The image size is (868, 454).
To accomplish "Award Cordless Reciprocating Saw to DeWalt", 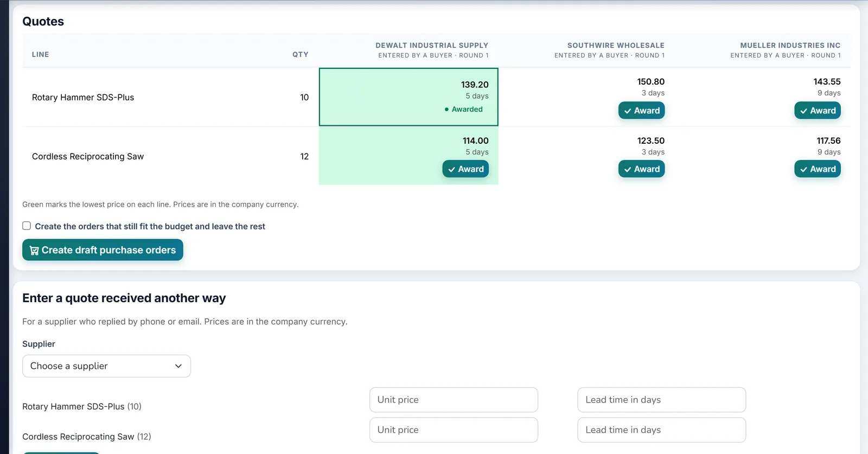I will click(465, 169).
